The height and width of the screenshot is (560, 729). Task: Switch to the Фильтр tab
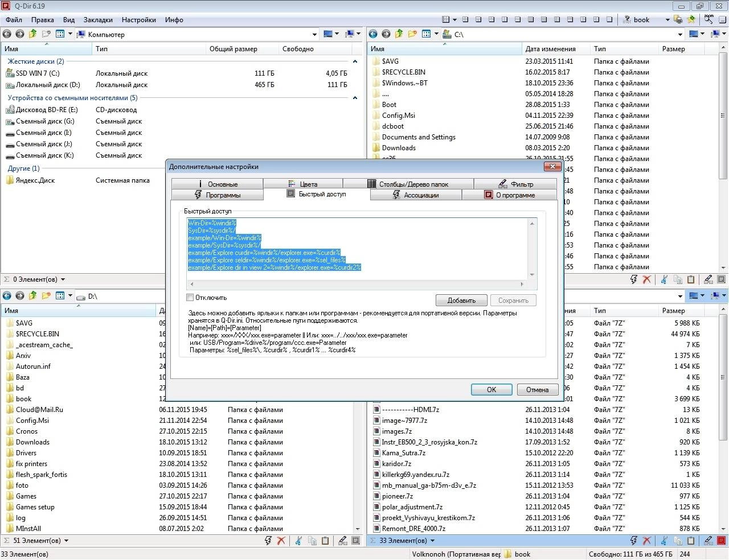pyautogui.click(x=515, y=184)
